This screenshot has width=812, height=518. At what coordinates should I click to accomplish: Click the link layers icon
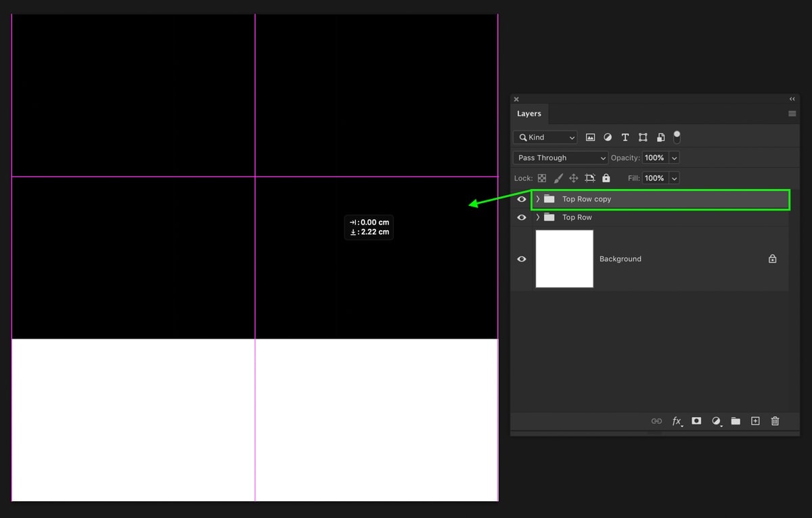656,421
